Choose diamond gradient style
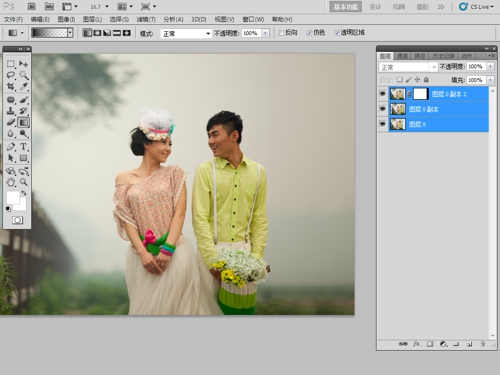The image size is (500, 375). [x=127, y=33]
